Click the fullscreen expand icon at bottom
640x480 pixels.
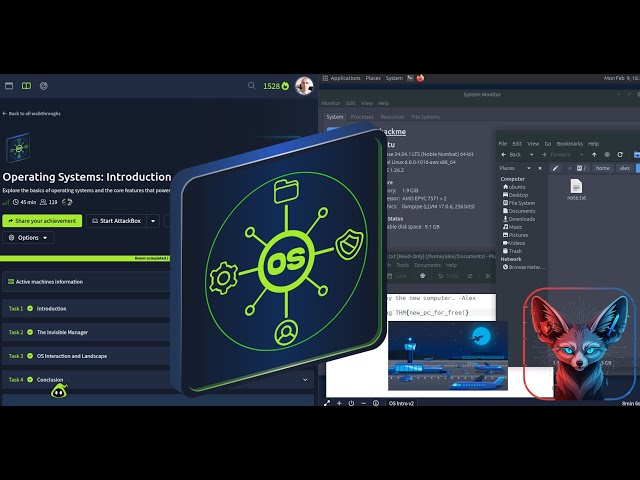pos(327,403)
